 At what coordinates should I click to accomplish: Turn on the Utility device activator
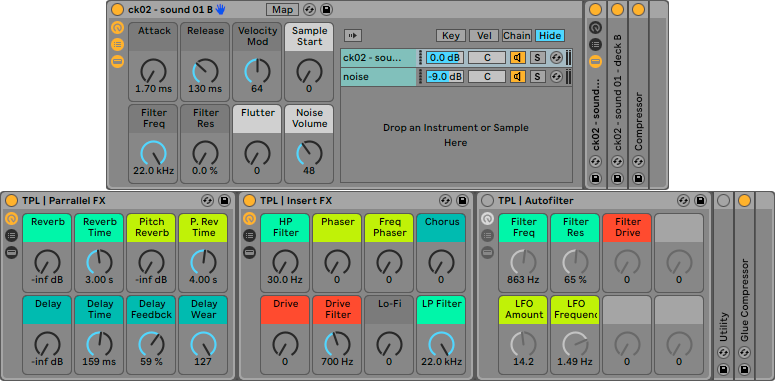[x=723, y=201]
